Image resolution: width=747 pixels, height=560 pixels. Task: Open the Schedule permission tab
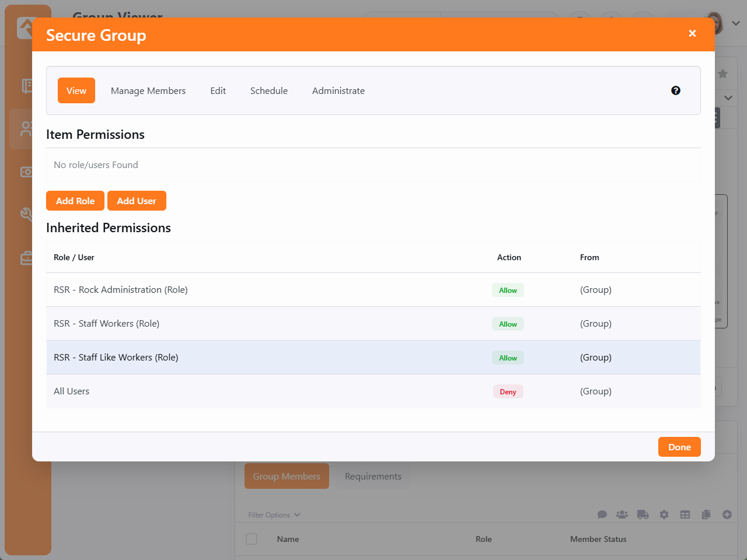[x=269, y=91]
